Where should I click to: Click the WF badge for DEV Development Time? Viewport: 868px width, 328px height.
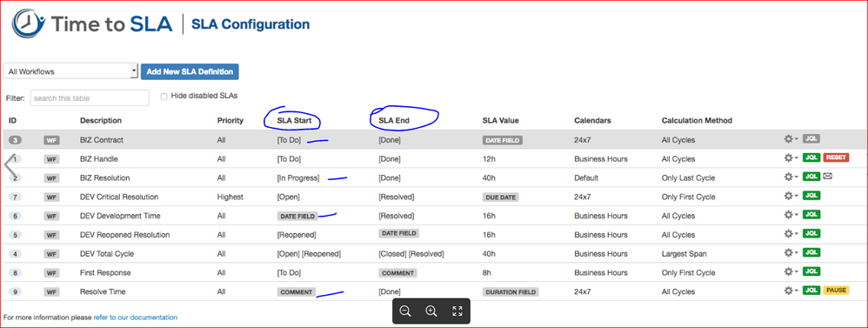[51, 216]
